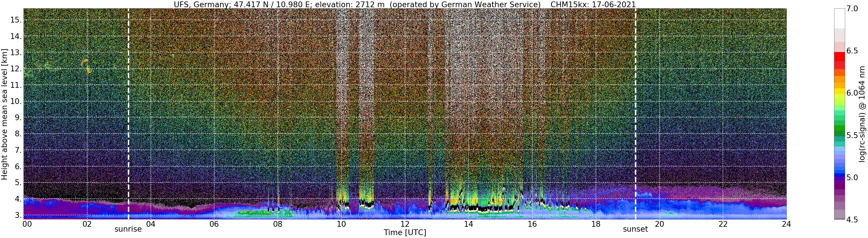Click the dark blue colorbar segment near 5.0
Screen dimensions: 868x238
(x=839, y=176)
